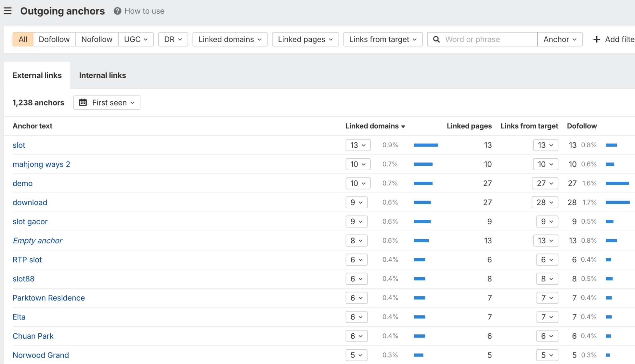
Task: Type a phrase in the Word or phrase field
Action: click(x=476, y=39)
